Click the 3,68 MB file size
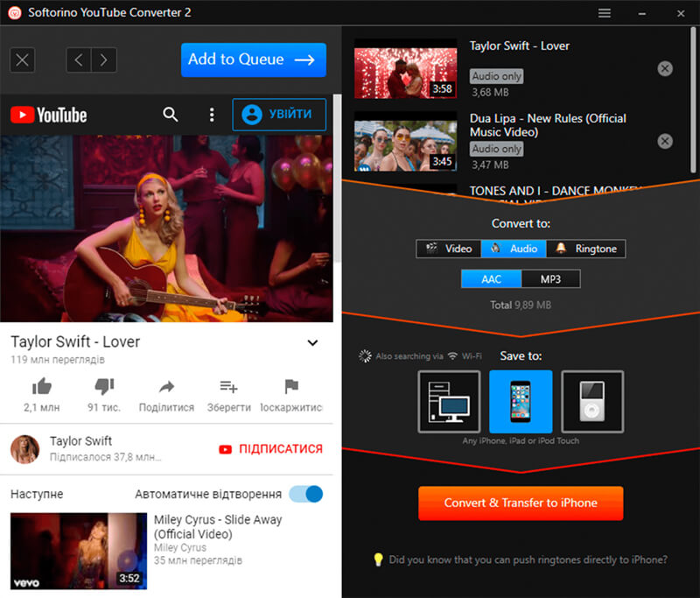This screenshot has width=700, height=598. pos(490,93)
